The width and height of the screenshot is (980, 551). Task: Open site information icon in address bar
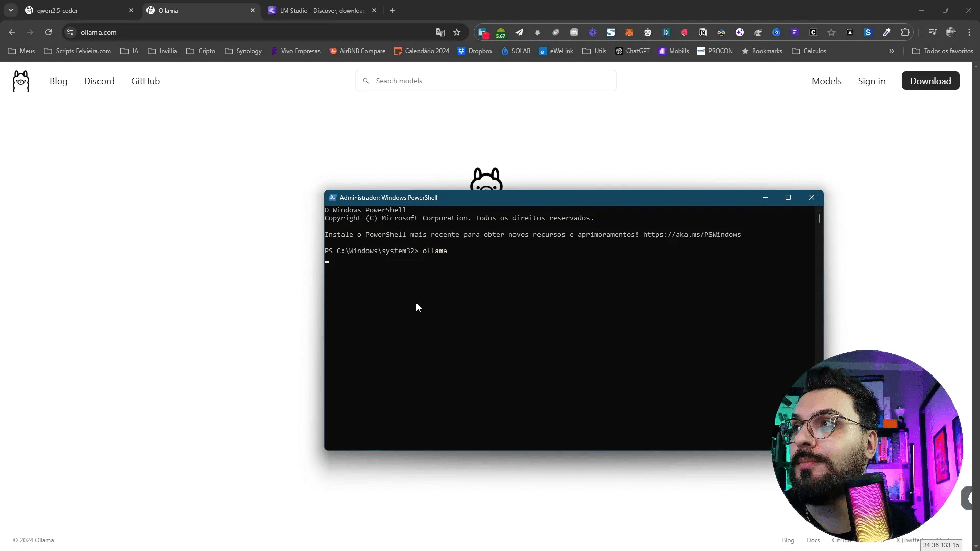tap(70, 32)
